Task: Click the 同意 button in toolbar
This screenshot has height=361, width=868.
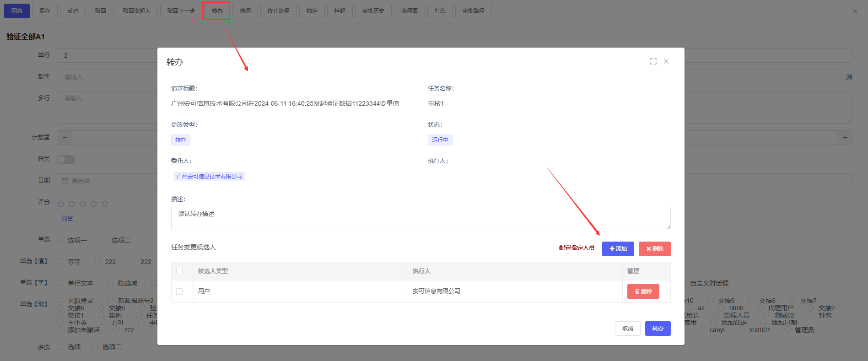Action: point(17,11)
